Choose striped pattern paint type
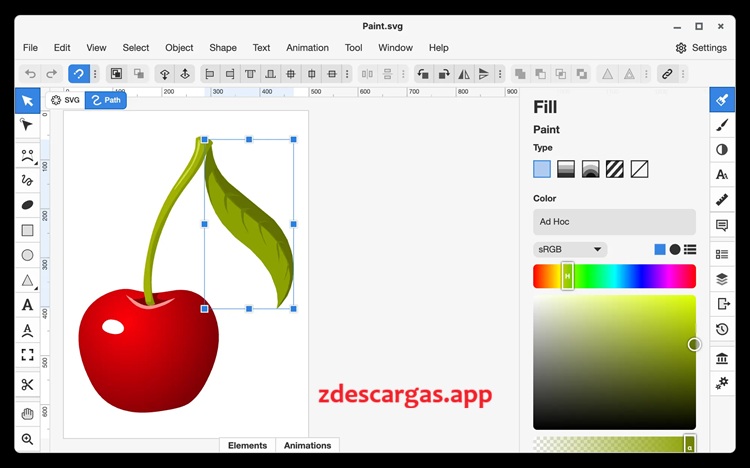The image size is (750, 468). click(615, 169)
